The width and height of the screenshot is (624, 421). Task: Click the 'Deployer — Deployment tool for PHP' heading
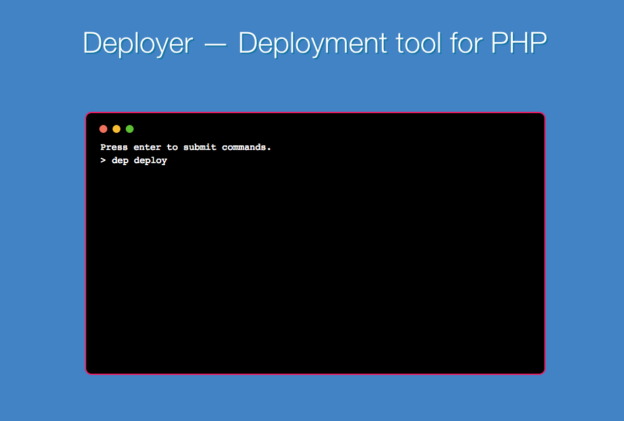[315, 43]
